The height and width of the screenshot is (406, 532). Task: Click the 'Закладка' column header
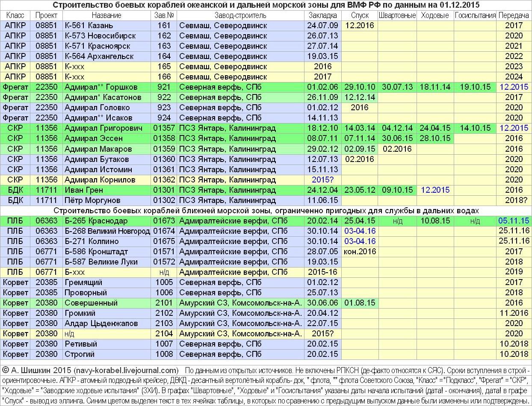click(x=322, y=15)
